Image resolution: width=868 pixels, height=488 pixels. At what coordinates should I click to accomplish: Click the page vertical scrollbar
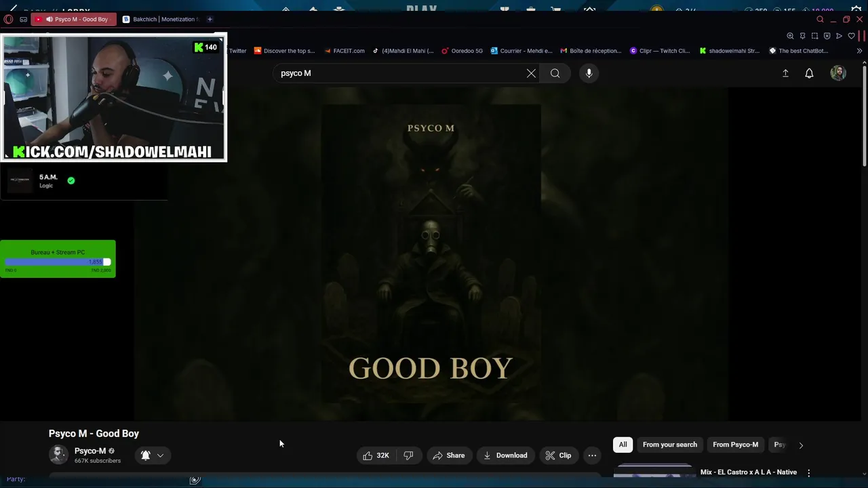pyautogui.click(x=864, y=115)
